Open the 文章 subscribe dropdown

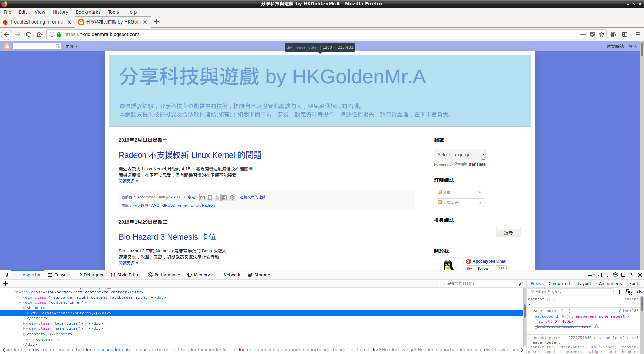click(460, 192)
